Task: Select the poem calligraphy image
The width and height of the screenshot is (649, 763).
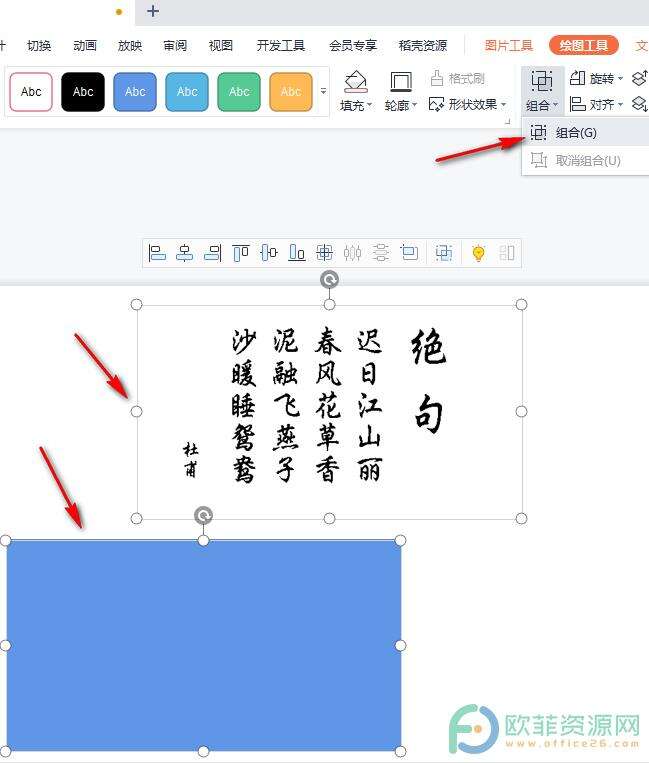Action: coord(329,411)
